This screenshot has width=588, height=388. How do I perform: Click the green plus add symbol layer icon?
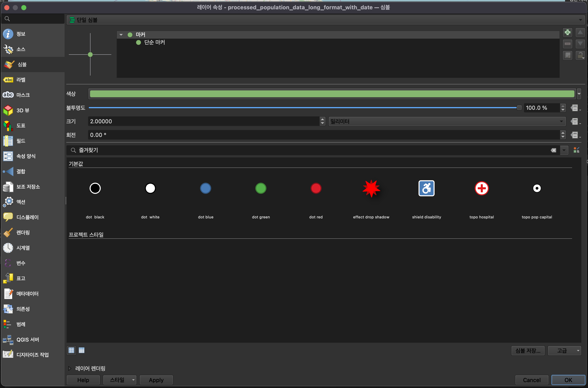(x=567, y=32)
